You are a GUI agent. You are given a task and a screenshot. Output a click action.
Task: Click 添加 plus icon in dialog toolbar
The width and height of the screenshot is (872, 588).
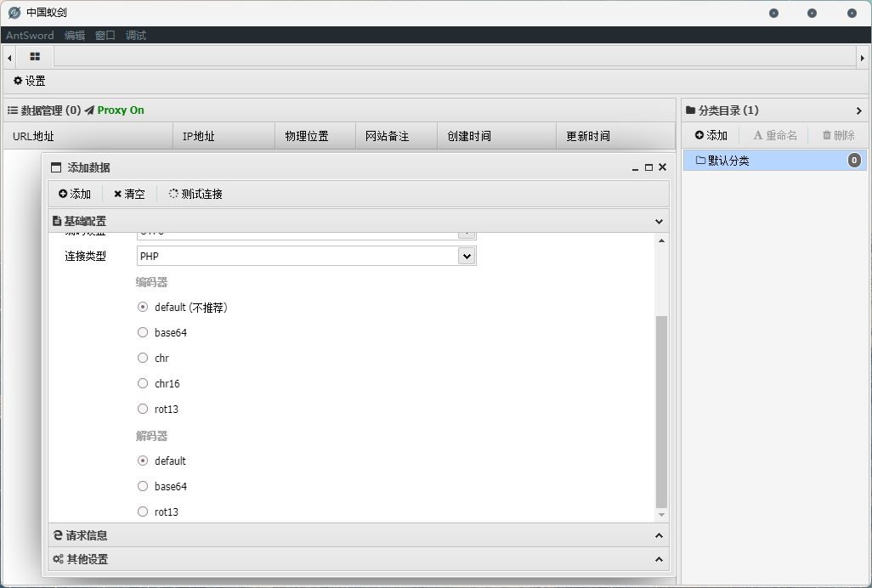coord(75,194)
